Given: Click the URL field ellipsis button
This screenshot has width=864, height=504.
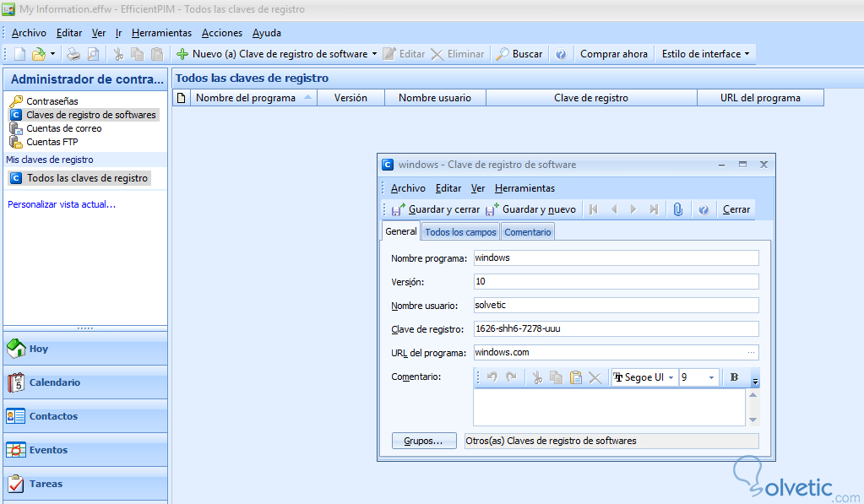Looking at the screenshot, I should pos(751,353).
